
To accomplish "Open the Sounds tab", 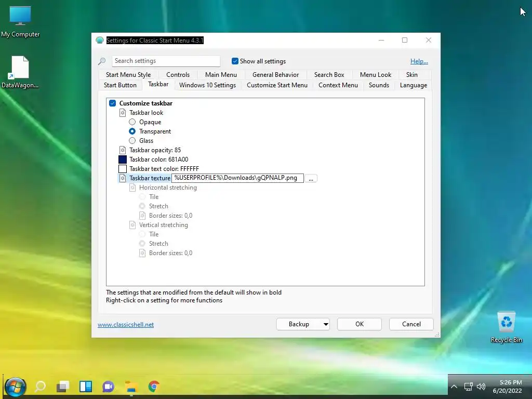I will 379,85.
